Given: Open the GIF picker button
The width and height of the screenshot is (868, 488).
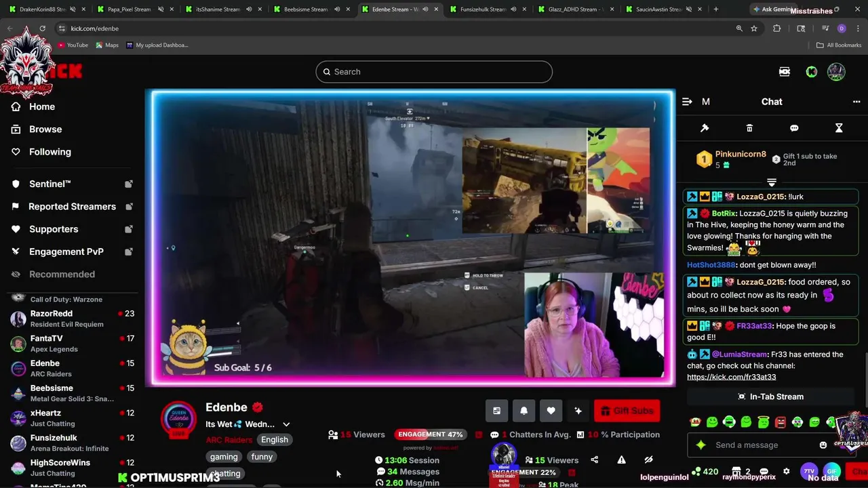Looking at the screenshot, I should 832,471.
